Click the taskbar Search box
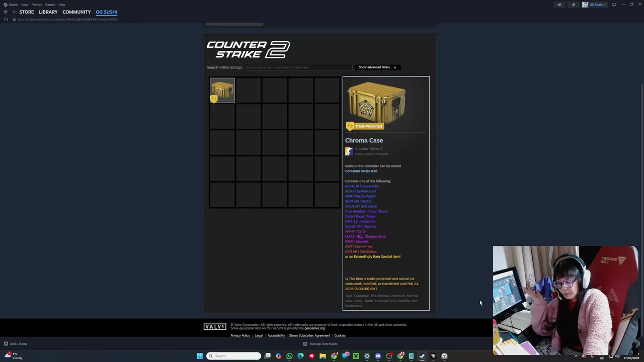 point(234,356)
